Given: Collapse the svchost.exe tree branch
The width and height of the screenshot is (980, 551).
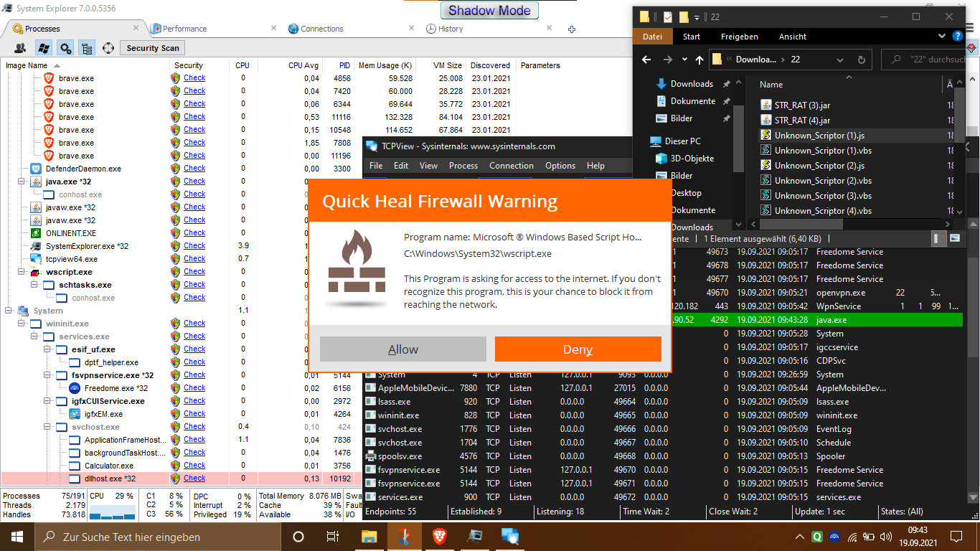Looking at the screenshot, I should [47, 427].
